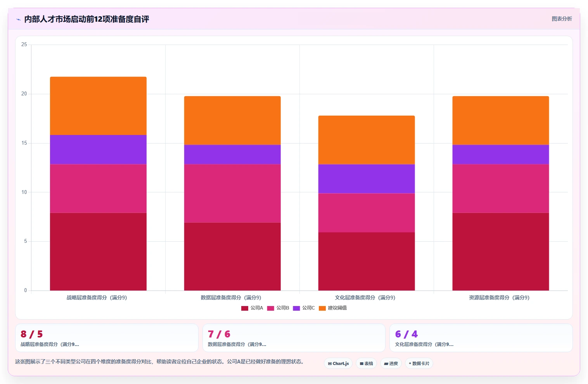Select the 进度 tag pill
This screenshot has height=384, width=588.
pos(391,363)
